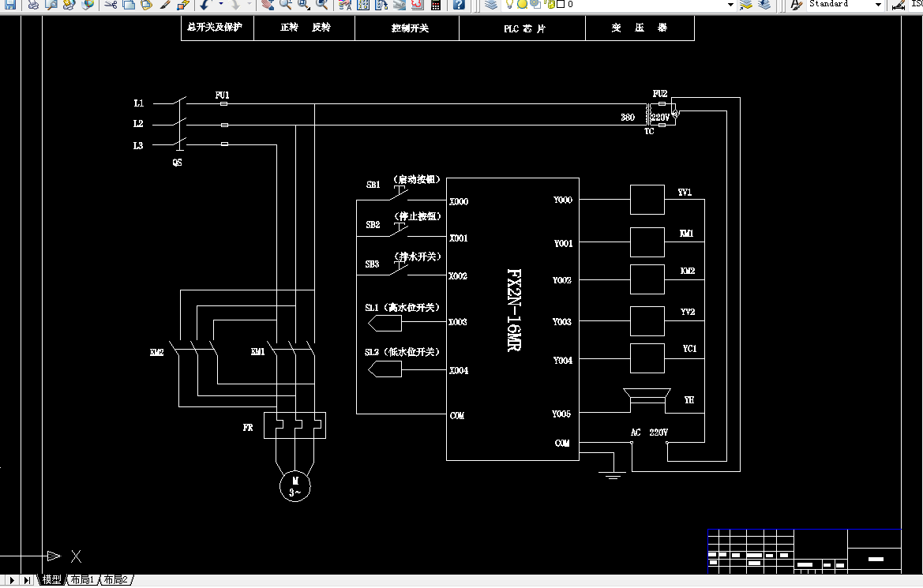The height and width of the screenshot is (588, 923).
Task: Open the Dimension Style manager icon
Action: 898,5
